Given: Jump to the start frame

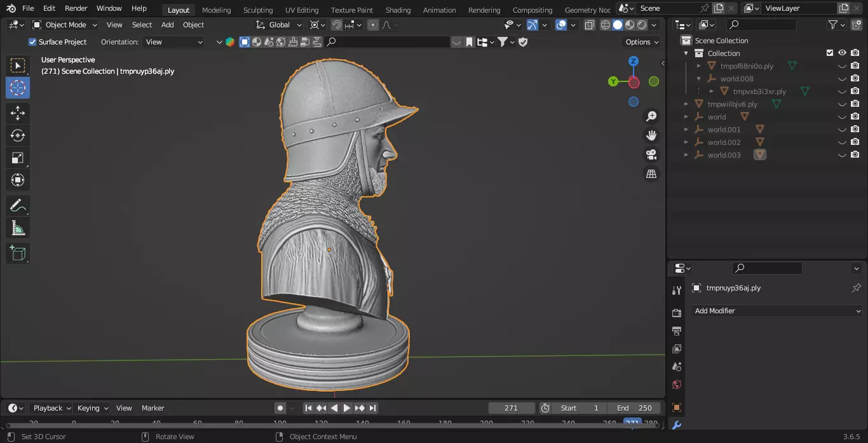Looking at the screenshot, I should coord(308,408).
